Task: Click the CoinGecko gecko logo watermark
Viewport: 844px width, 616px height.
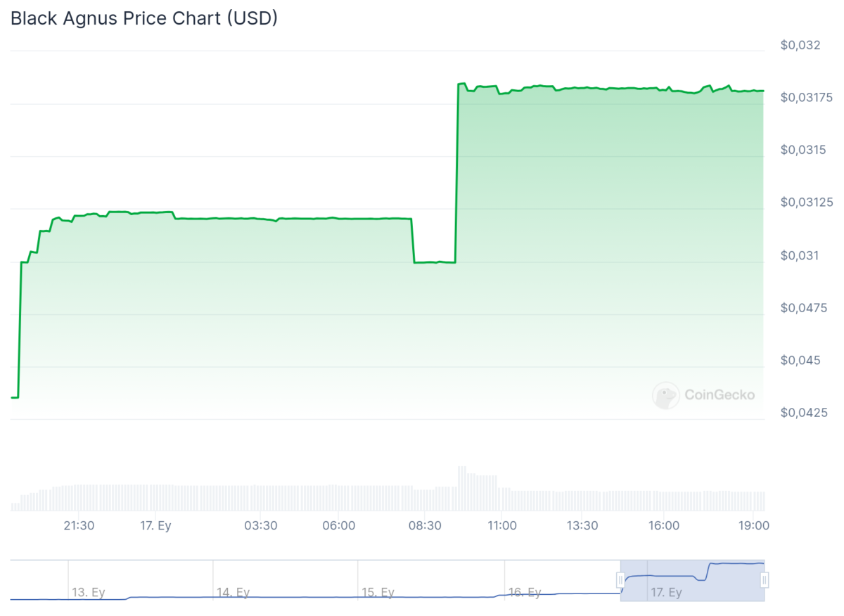Action: (x=665, y=395)
